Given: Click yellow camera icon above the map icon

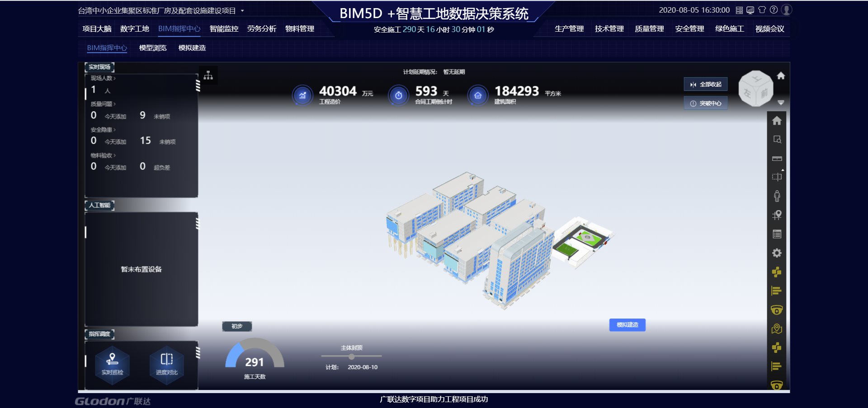Looking at the screenshot, I should pos(777,310).
